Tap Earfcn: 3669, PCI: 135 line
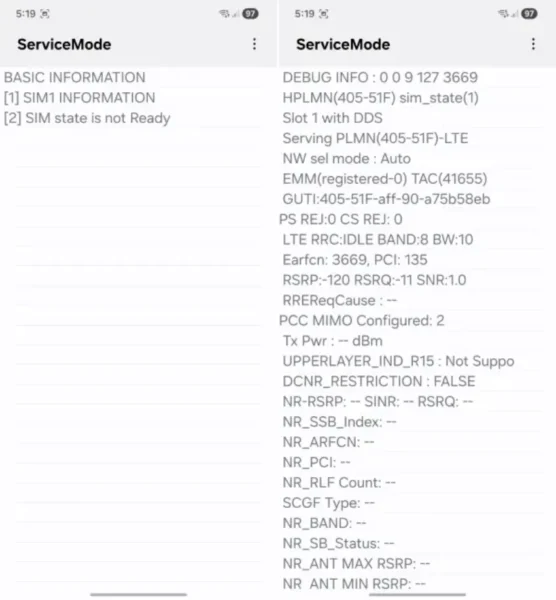556x600 pixels. pos(355,260)
